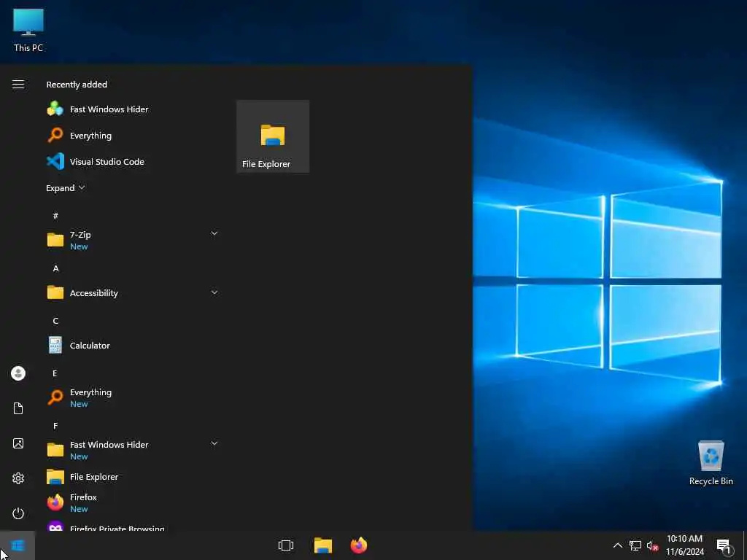Open the Pictures icon in Start sidebar
Screen dimensions: 747x560
pos(18,443)
